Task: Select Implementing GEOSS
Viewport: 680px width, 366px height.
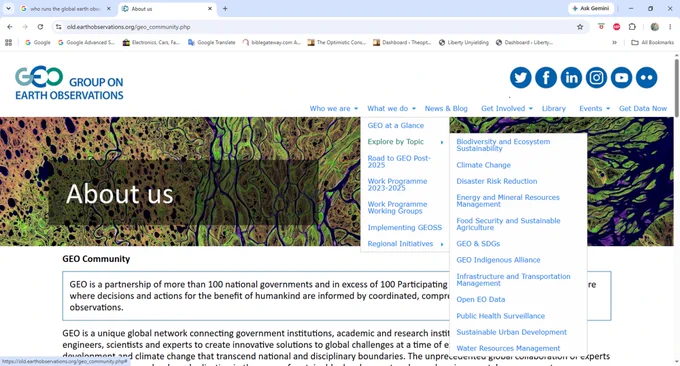Action: click(x=405, y=228)
